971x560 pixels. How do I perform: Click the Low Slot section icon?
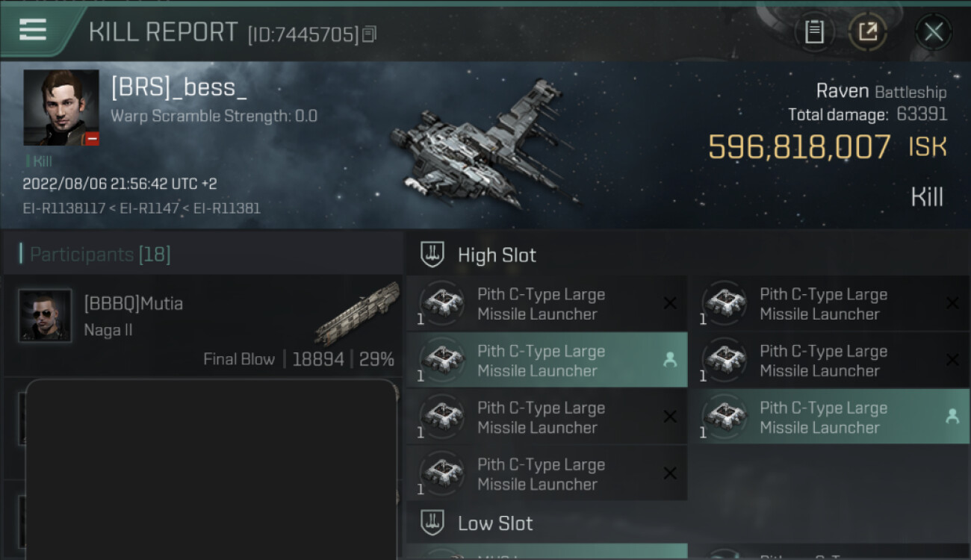point(432,523)
